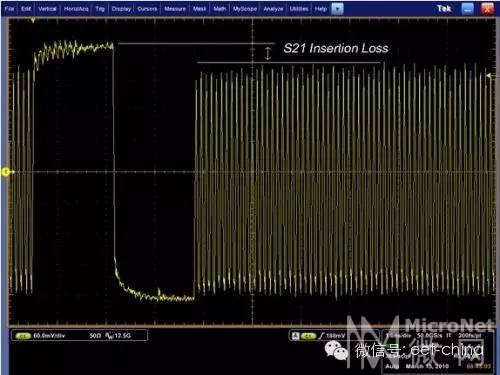500x375 pixels.
Task: Open the Edit menu
Action: (x=26, y=9)
